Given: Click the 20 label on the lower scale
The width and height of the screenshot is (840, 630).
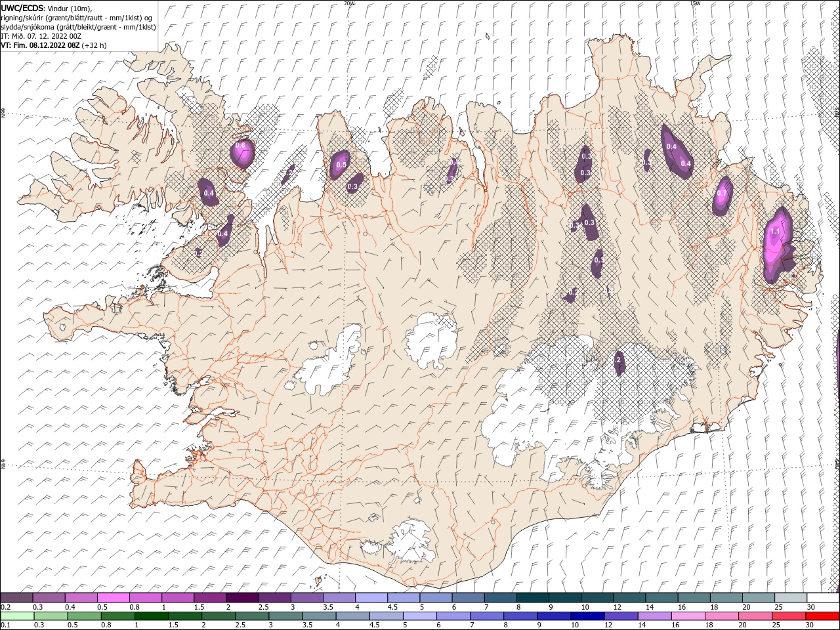Looking at the screenshot, I should (x=743, y=625).
